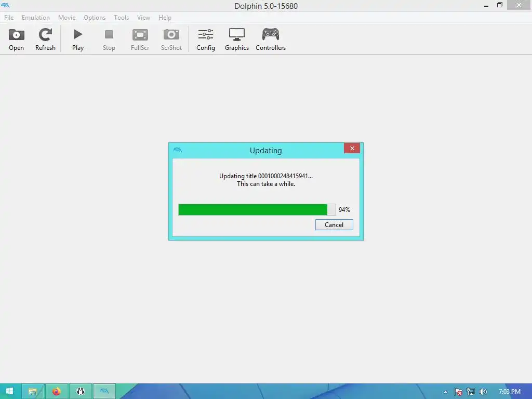Click the dolphin icon in Updating dialog title
The height and width of the screenshot is (399, 532).
coord(178,150)
